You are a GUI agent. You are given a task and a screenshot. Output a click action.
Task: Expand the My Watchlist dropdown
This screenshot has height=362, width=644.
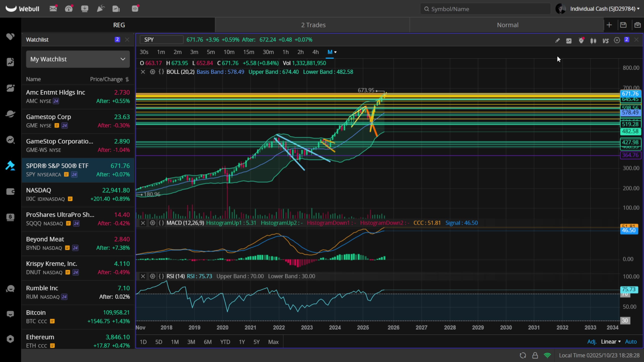pos(78,59)
